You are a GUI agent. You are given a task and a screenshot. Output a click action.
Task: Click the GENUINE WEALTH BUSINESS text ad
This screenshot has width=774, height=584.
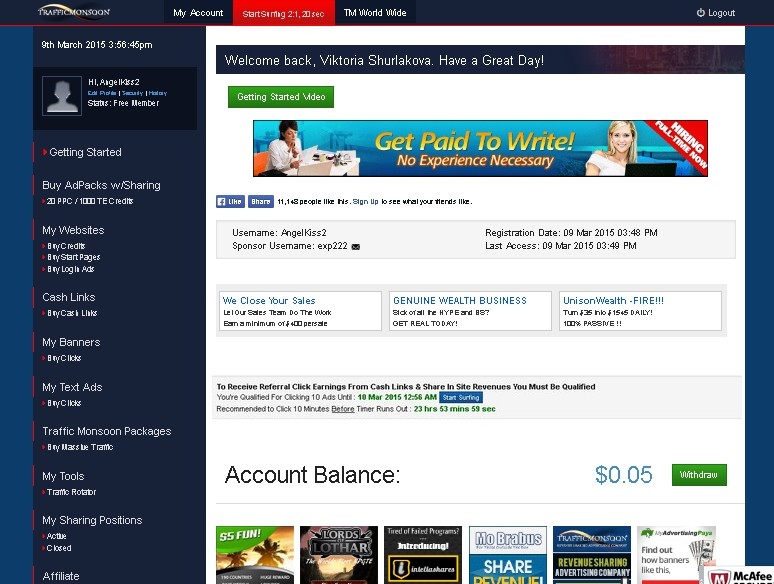(x=470, y=311)
